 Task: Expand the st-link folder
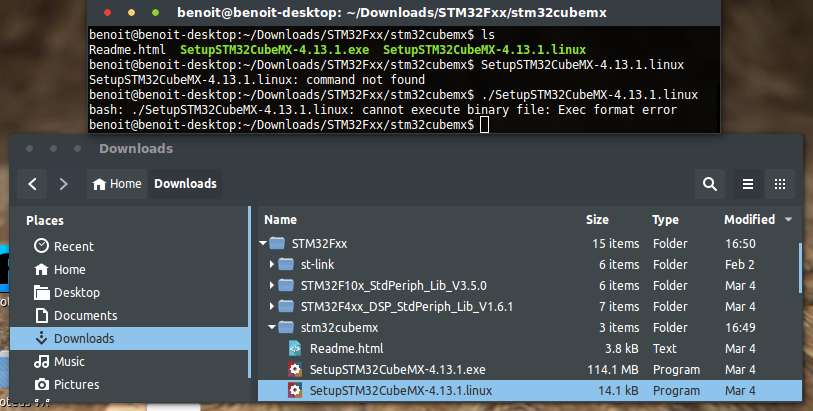tap(273, 265)
